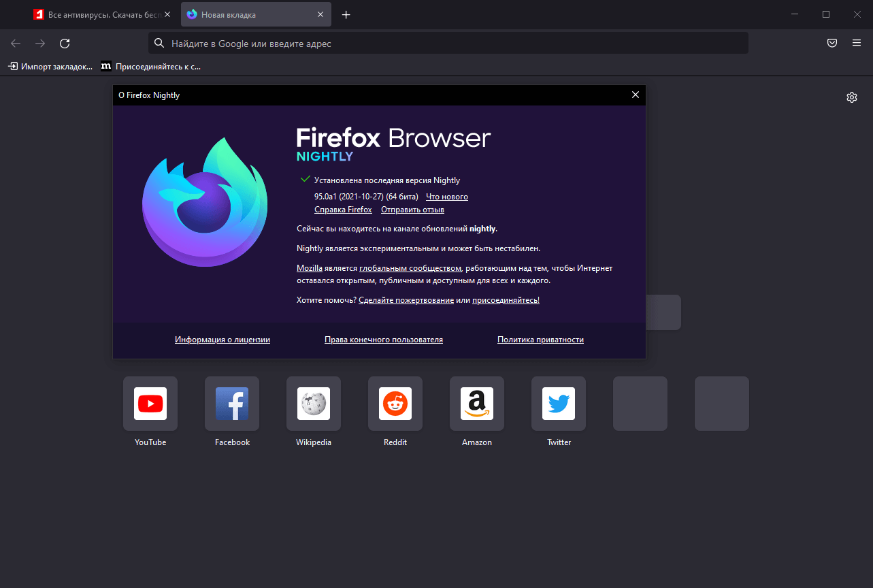873x588 pixels.
Task: Click the 'NIGHTLY' wordmark text
Action: pos(325,157)
